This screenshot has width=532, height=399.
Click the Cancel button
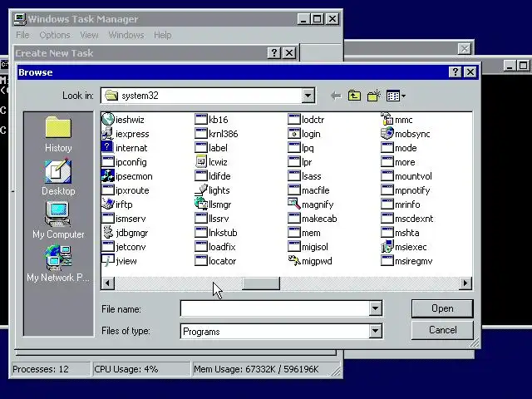tap(442, 330)
